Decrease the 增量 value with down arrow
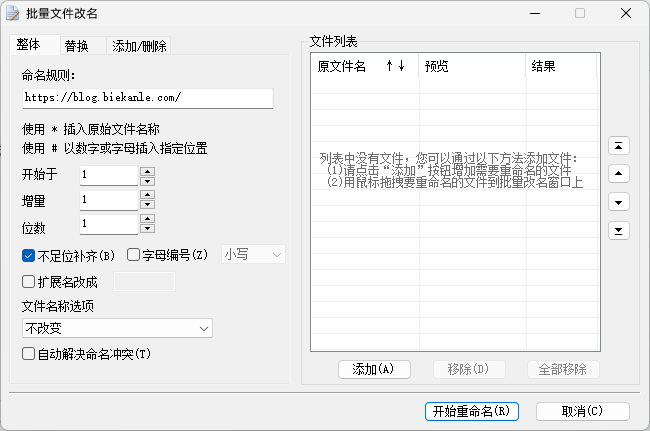Image resolution: width=650 pixels, height=431 pixels. (x=147, y=204)
